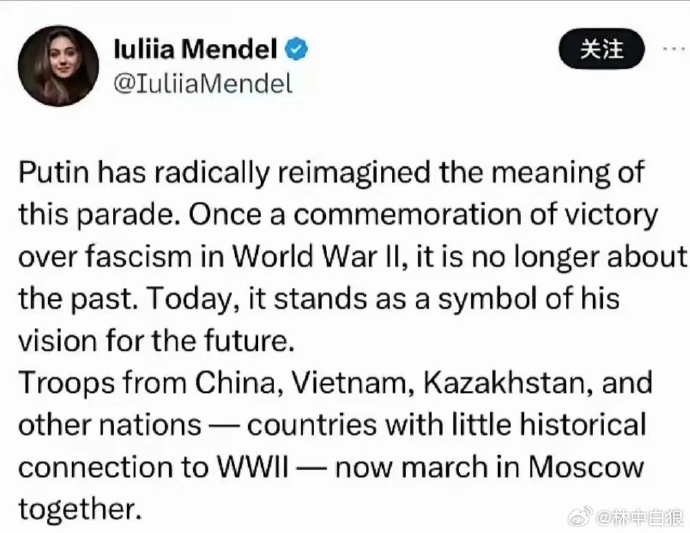Click the word reimagined in the first line
This screenshot has height=533, width=690.
354,173
